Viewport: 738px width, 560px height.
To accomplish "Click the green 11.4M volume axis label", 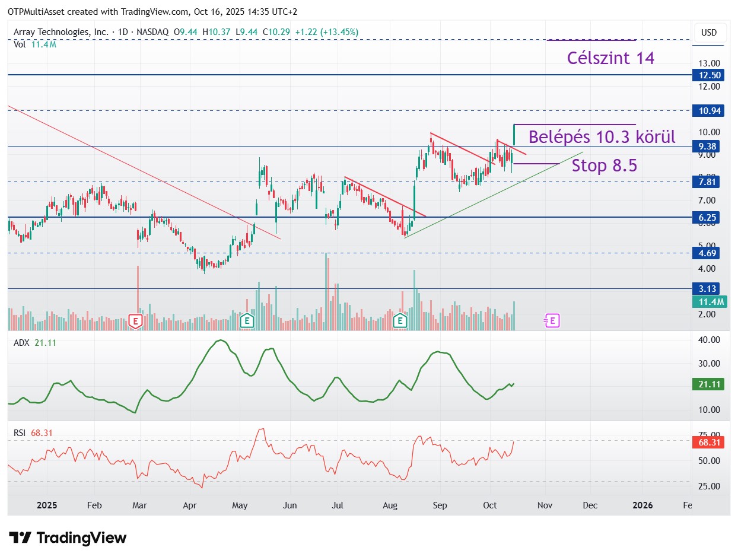I will (x=710, y=302).
